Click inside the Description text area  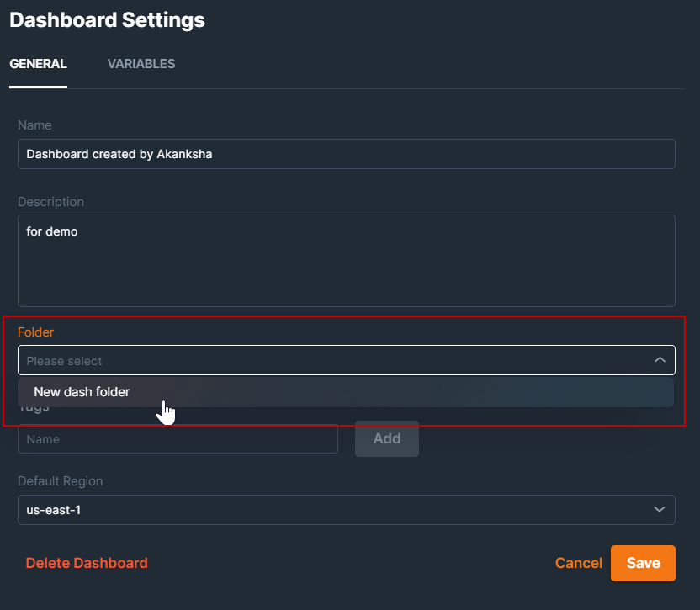pyautogui.click(x=347, y=261)
